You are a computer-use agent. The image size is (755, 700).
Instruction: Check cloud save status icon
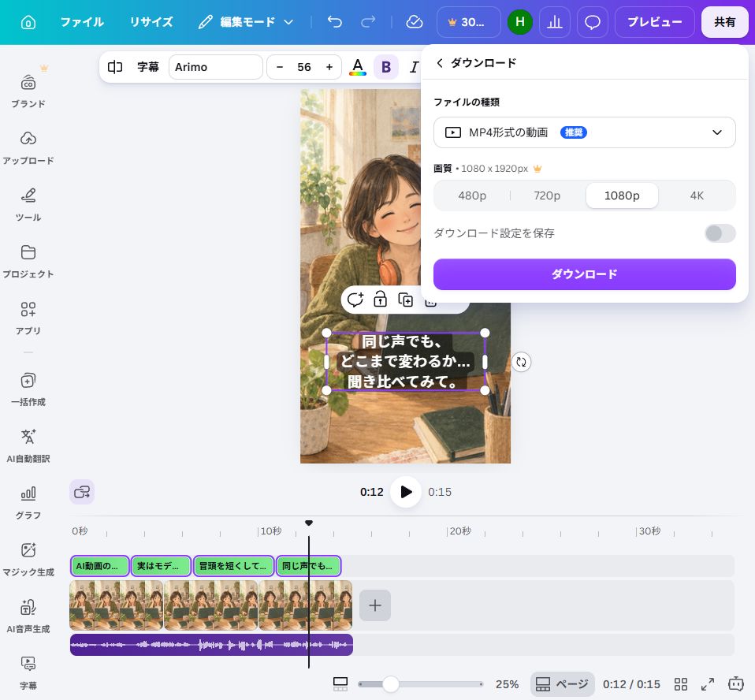coord(414,22)
